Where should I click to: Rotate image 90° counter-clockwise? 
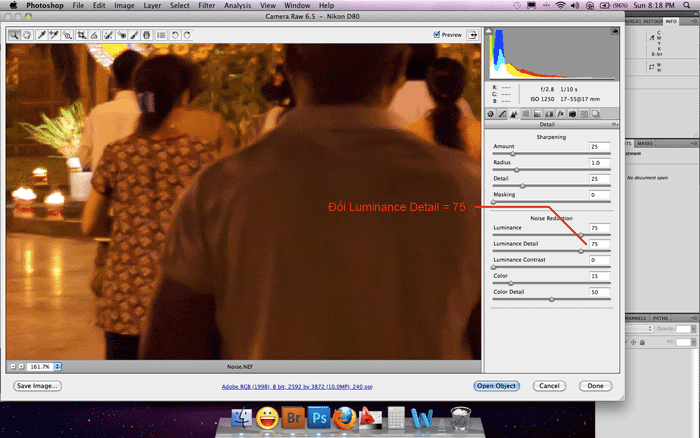(173, 35)
